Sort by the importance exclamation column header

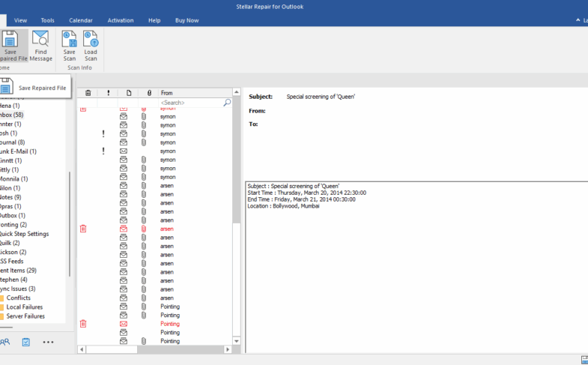[109, 93]
